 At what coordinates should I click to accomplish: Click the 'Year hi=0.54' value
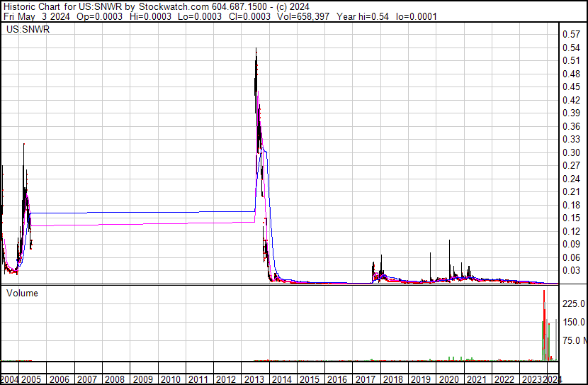point(362,16)
